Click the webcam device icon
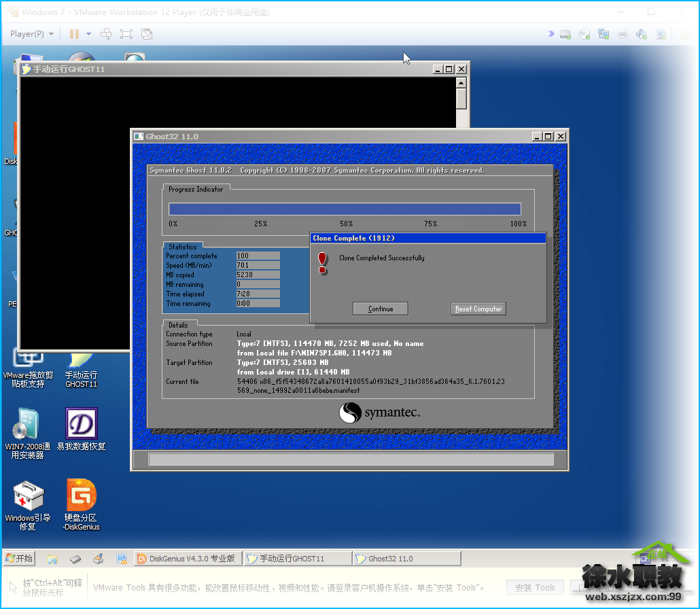700x609 pixels. (x=661, y=35)
